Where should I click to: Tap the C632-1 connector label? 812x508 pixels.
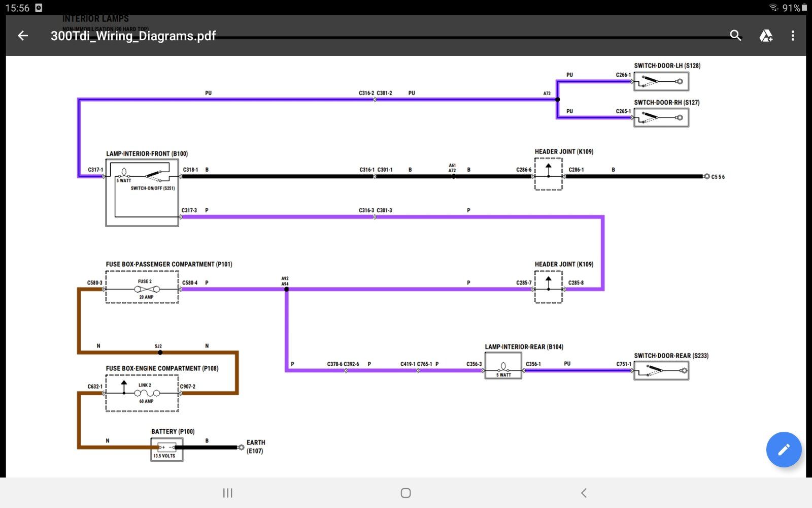tap(95, 387)
